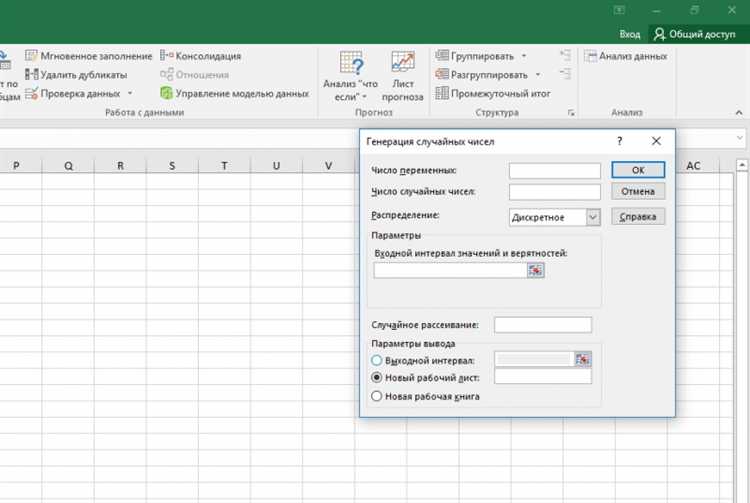The height and width of the screenshot is (503, 750).
Task: Collapse the ribbon with the chevron
Action: click(739, 113)
